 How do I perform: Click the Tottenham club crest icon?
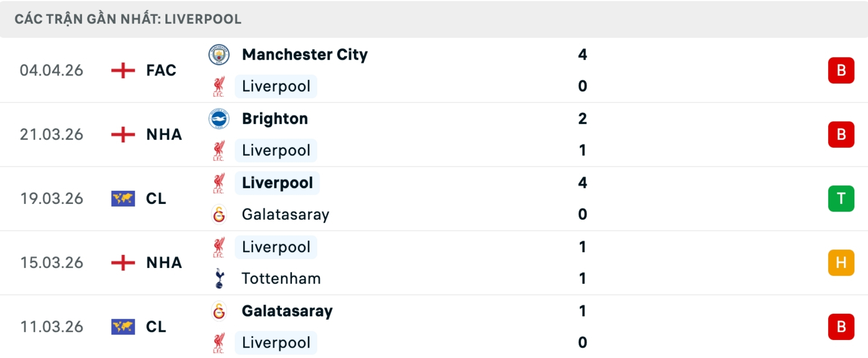click(x=219, y=278)
